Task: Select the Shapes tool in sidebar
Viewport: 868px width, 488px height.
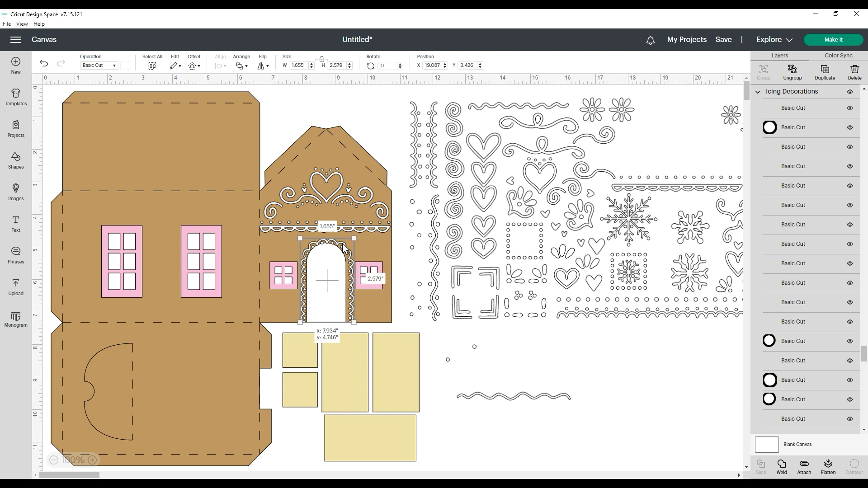Action: pyautogui.click(x=15, y=160)
